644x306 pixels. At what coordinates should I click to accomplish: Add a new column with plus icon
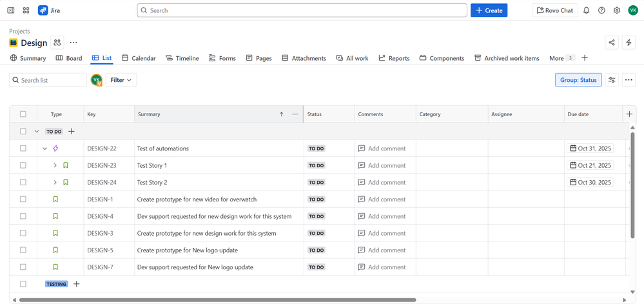629,114
